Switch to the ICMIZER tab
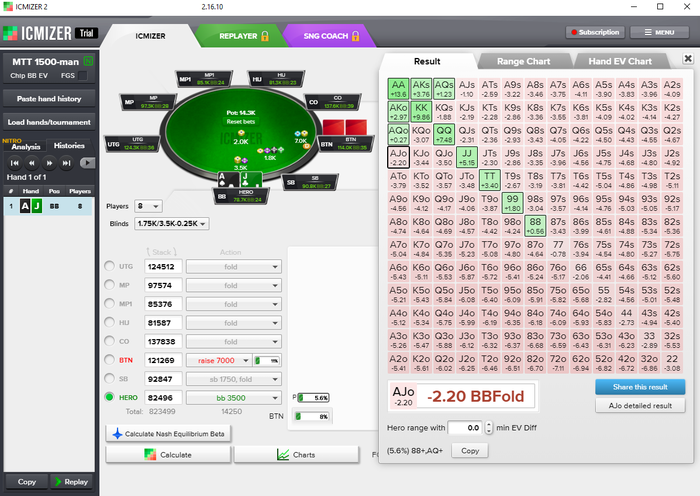The height and width of the screenshot is (496, 700). pos(150,36)
